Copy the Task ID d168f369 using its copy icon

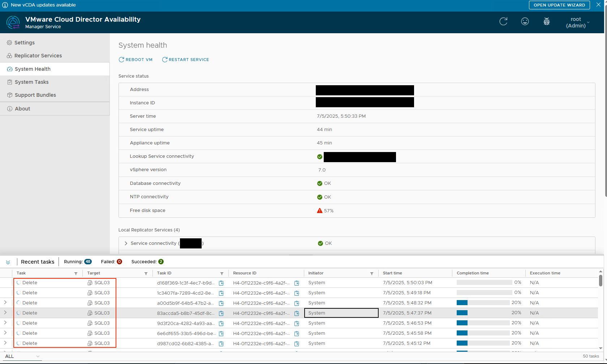(x=221, y=283)
